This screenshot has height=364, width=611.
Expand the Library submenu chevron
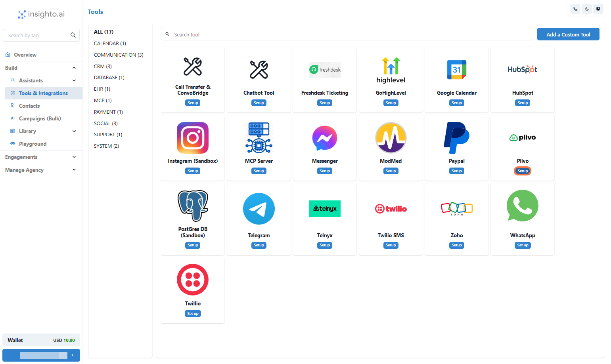74,131
